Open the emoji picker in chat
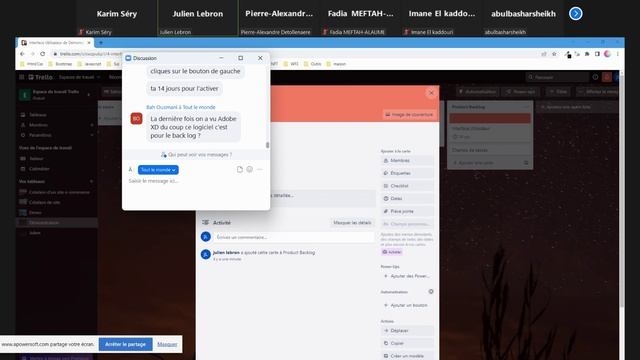640x360 pixels. click(x=249, y=169)
